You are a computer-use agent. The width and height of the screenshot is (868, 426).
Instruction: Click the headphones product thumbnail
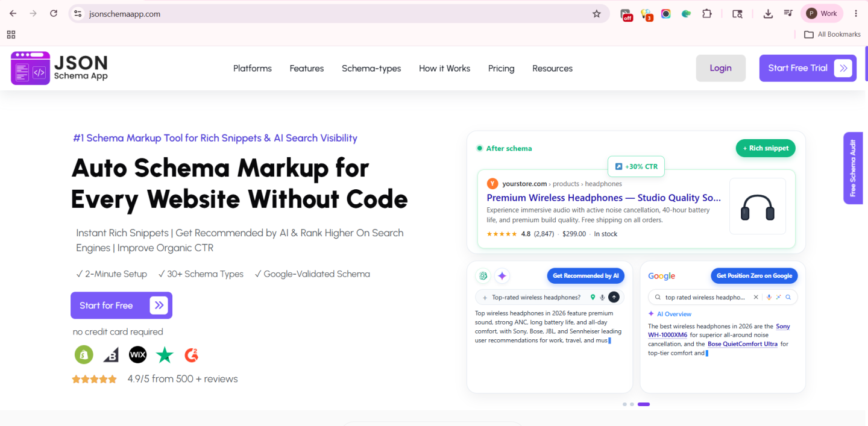click(x=758, y=206)
